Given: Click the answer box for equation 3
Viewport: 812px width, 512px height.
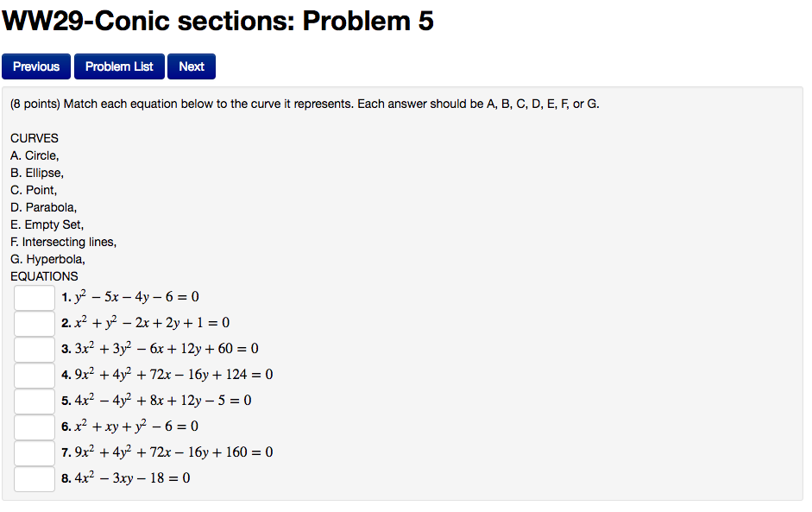Looking at the screenshot, I should point(34,349).
